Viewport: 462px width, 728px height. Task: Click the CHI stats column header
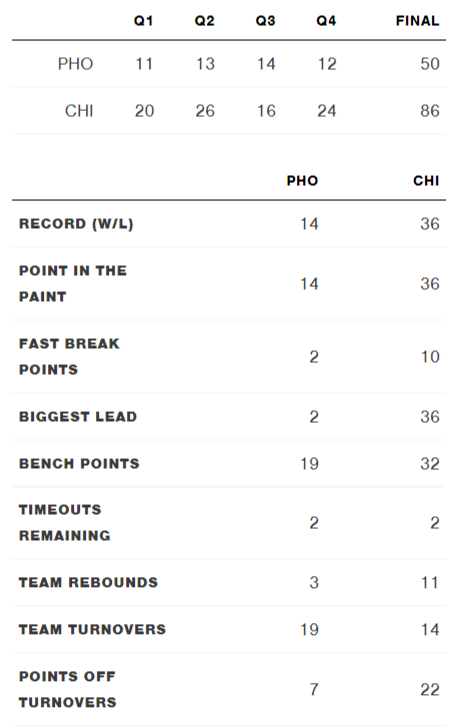pos(426,181)
